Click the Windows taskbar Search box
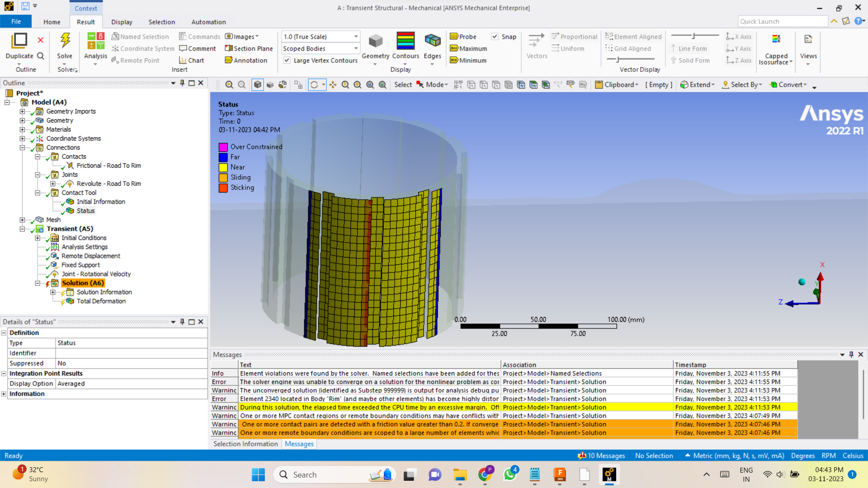 [x=335, y=474]
